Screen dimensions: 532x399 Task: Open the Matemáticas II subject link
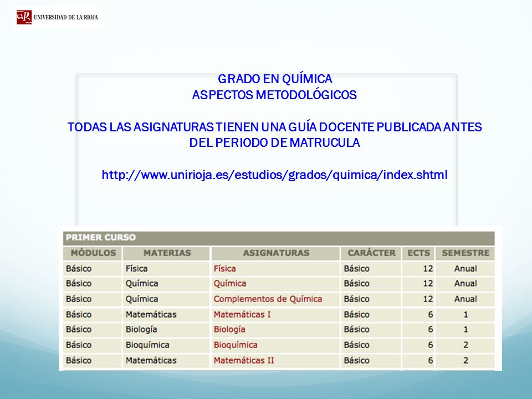click(x=244, y=360)
